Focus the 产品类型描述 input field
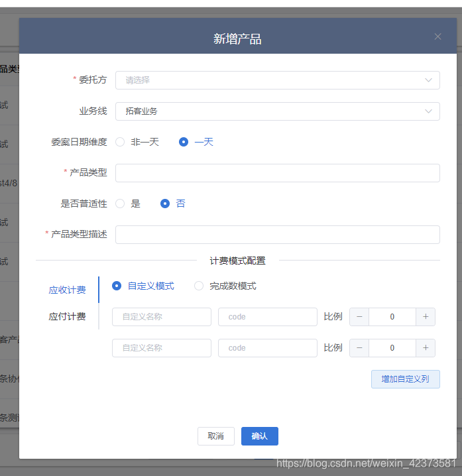 [x=278, y=235]
